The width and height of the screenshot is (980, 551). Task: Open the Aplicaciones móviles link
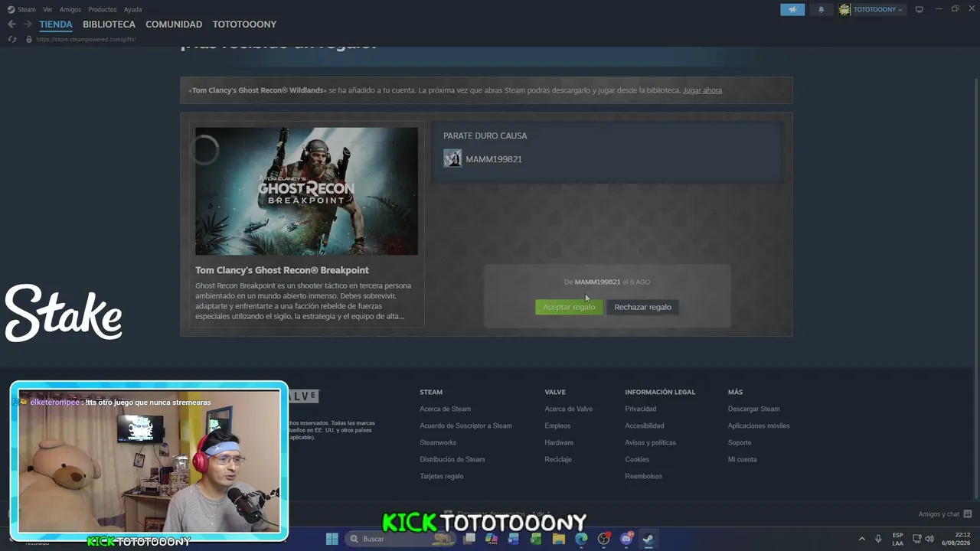(759, 425)
